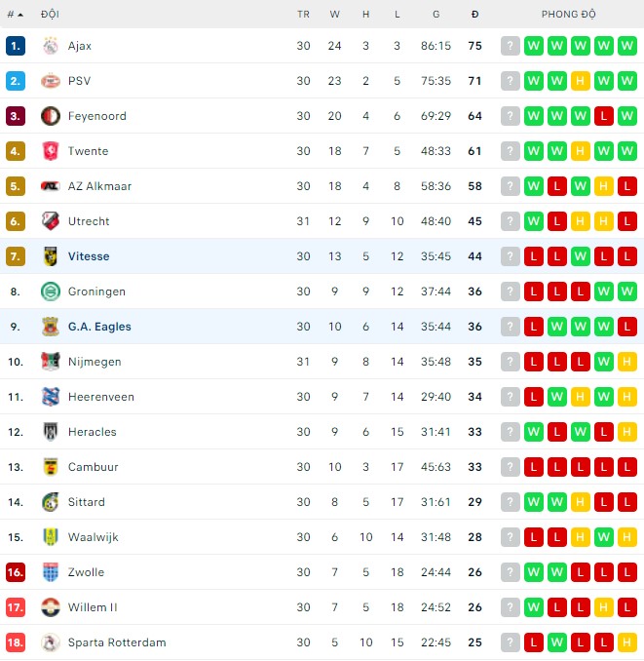This screenshot has width=644, height=661.
Task: Sort by the G goals column header
Action: tap(436, 15)
